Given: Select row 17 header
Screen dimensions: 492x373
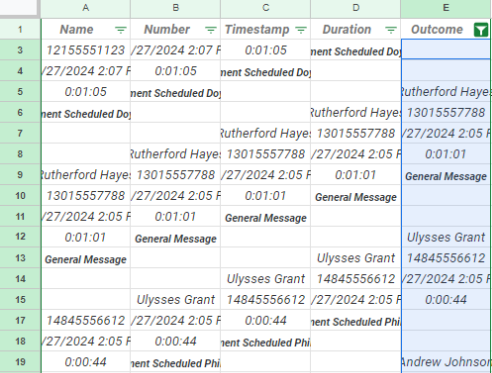Looking at the screenshot, I should (20, 320).
